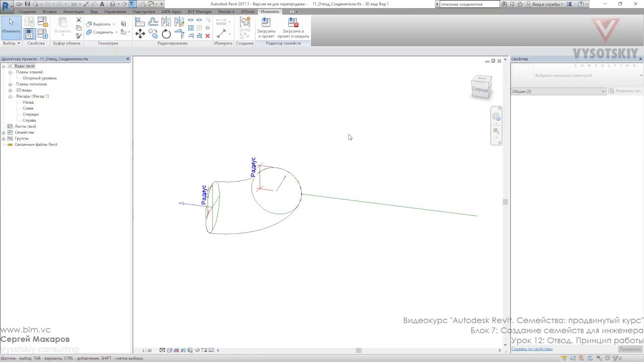Viewport: 644px width, 362px height.
Task: Open the BCF Manager ribbon tab
Action: click(200, 12)
